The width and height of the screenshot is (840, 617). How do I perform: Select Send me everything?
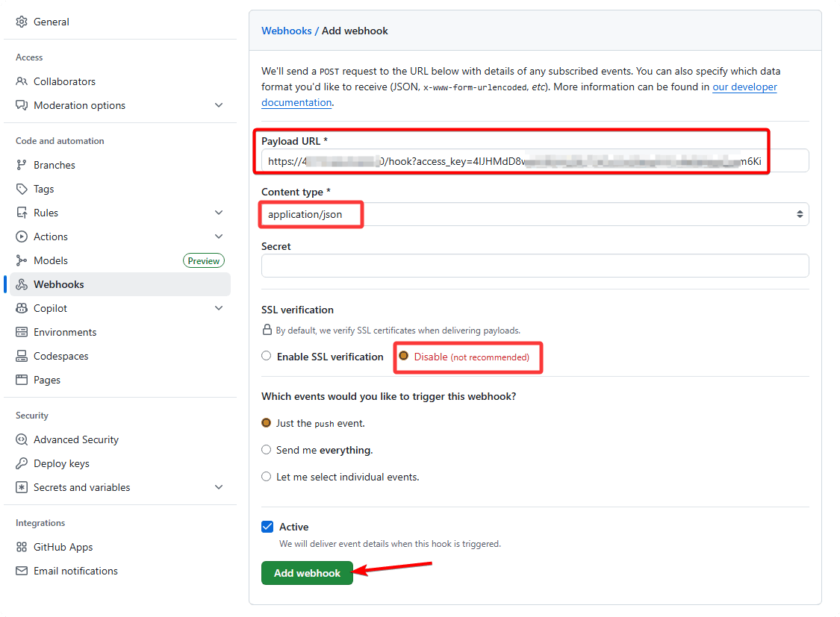coord(266,450)
